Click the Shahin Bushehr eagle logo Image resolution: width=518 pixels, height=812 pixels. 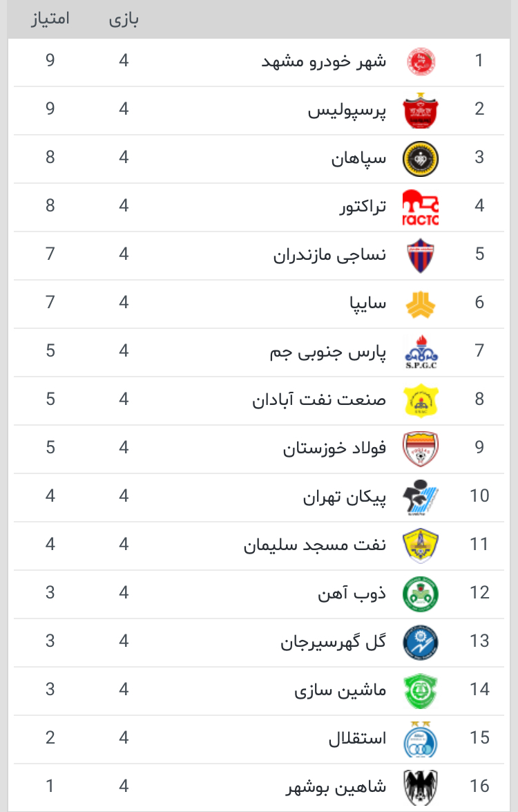point(420,788)
